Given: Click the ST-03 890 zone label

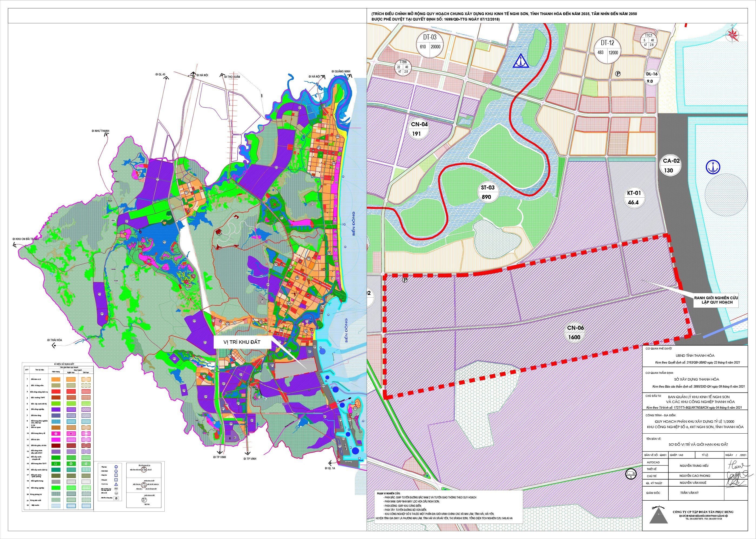Looking at the screenshot, I should 488,192.
